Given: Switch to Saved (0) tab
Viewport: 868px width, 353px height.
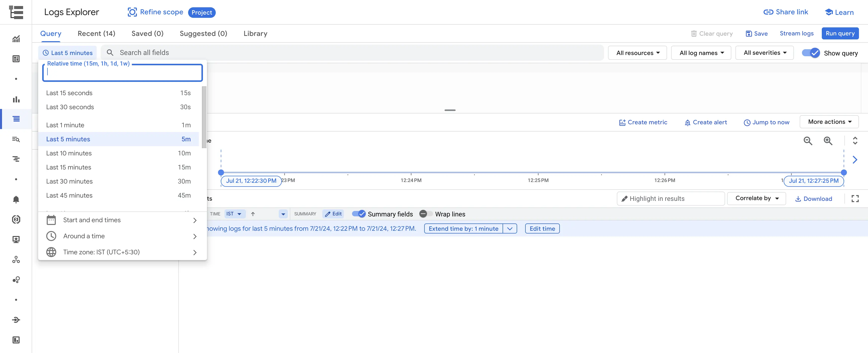Looking at the screenshot, I should (147, 33).
